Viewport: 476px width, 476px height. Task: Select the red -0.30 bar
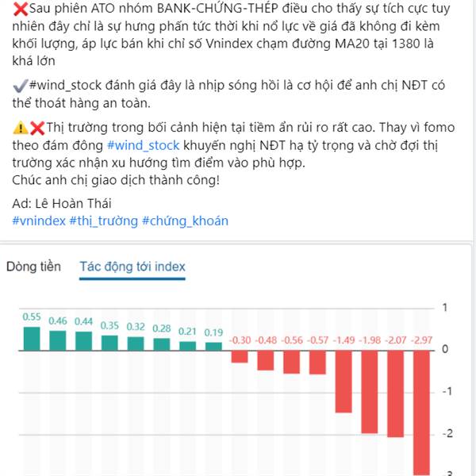pyautogui.click(x=240, y=357)
